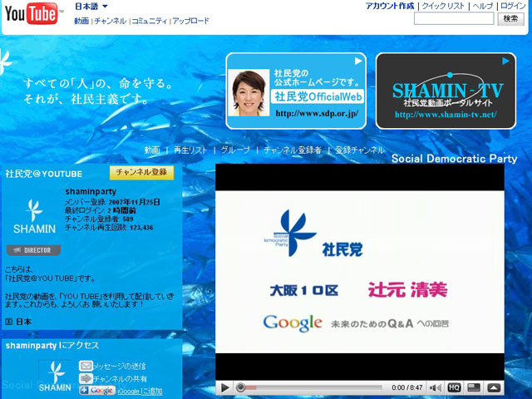Click the 検索 search button
Screen dimensions: 532x399
point(510,18)
